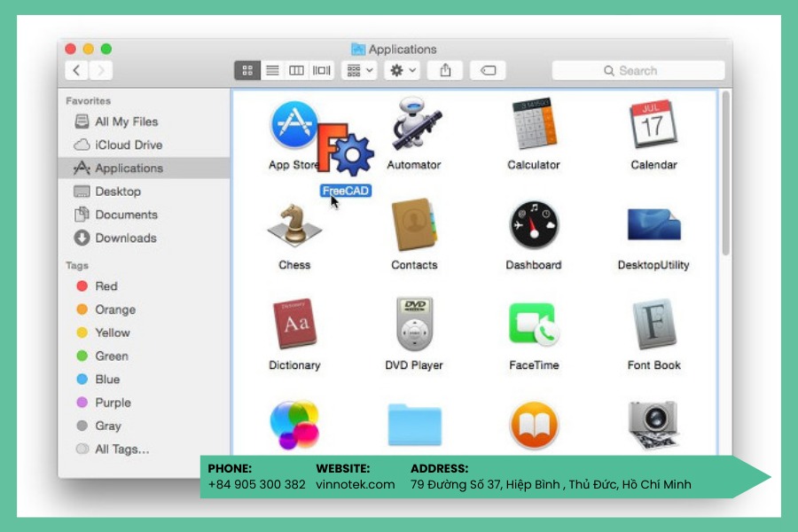Open the Dictionary book icon

point(294,324)
